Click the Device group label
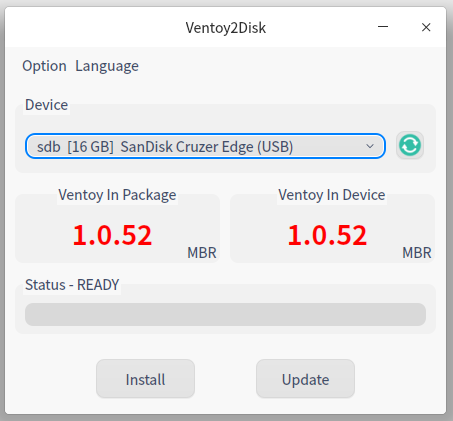This screenshot has height=421, width=453. click(x=46, y=105)
